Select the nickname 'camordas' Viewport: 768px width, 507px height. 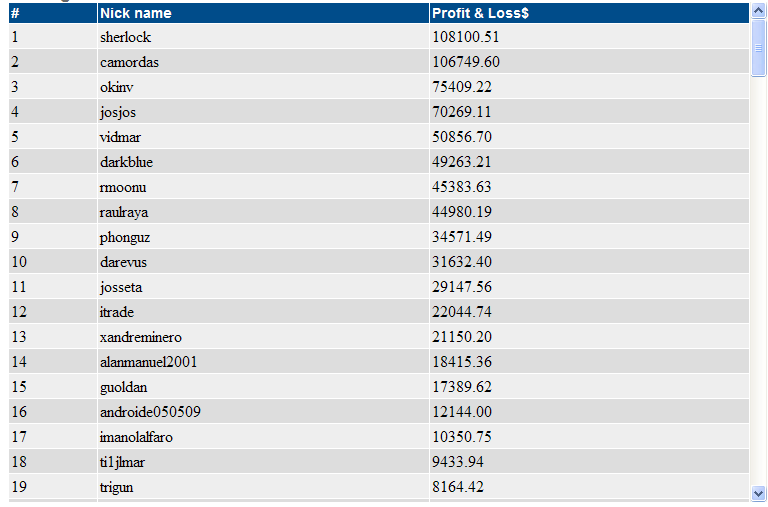(x=129, y=62)
